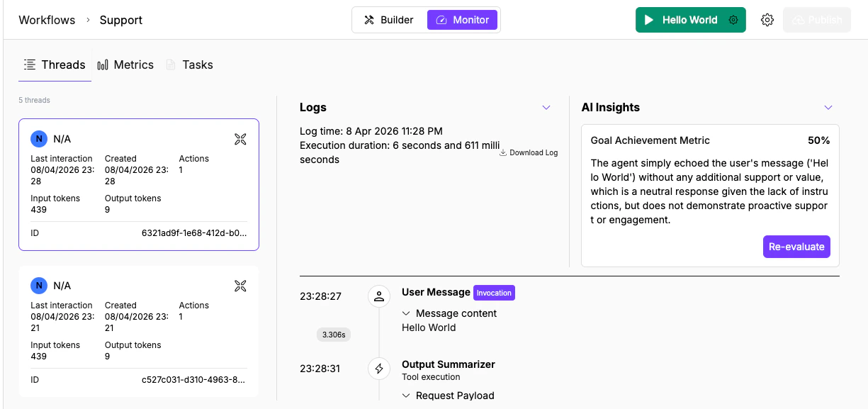The image size is (868, 409).
Task: Expand the Request Payload section
Action: tap(407, 396)
